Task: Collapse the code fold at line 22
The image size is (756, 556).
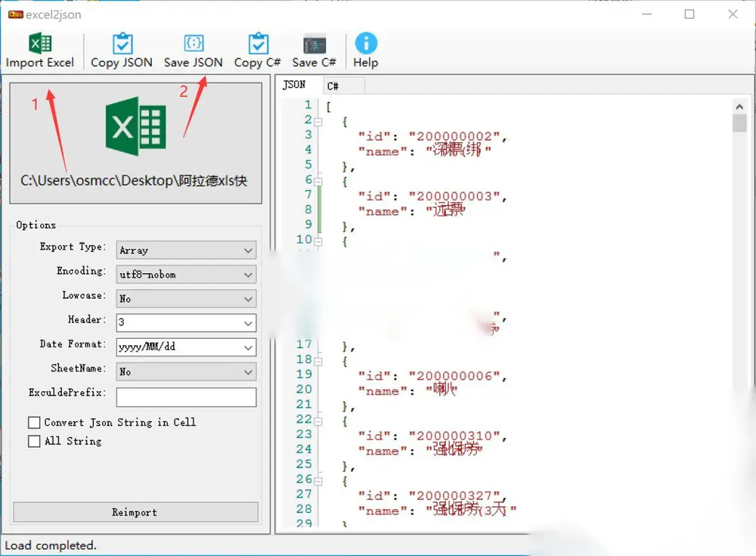Action: pyautogui.click(x=318, y=421)
